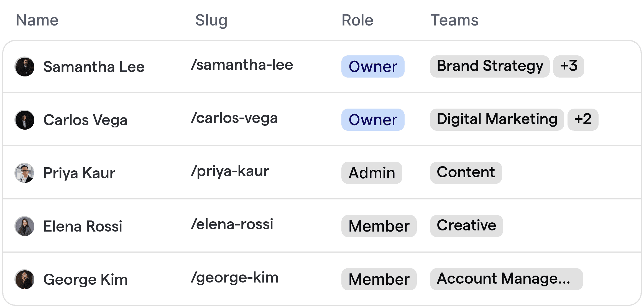Select Priya Kaur's avatar image
The height and width of the screenshot is (308, 644).
[24, 173]
